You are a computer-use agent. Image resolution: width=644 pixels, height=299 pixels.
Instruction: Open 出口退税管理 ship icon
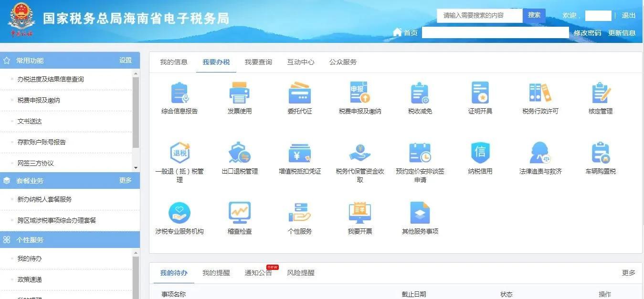(240, 153)
